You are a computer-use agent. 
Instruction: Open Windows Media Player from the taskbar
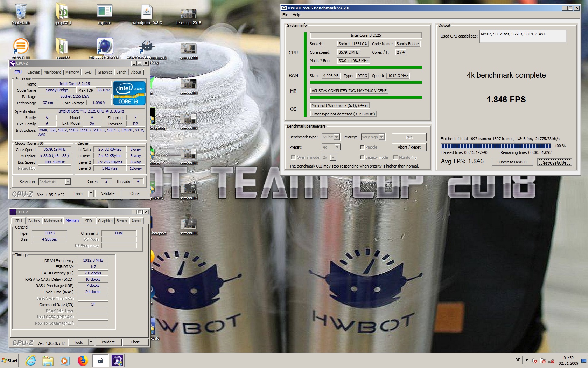tap(65, 361)
